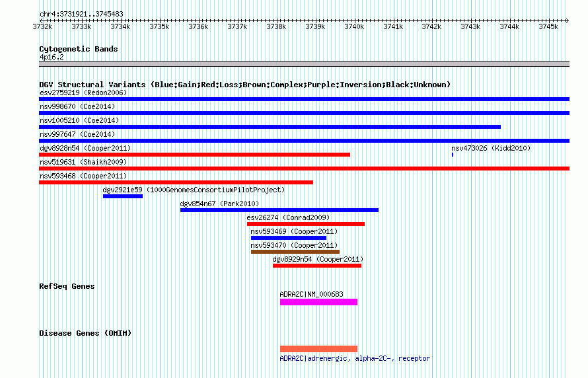588x378 pixels.
Task: Click the nsv593469 (Cooper2011) label
Action: click(294, 231)
